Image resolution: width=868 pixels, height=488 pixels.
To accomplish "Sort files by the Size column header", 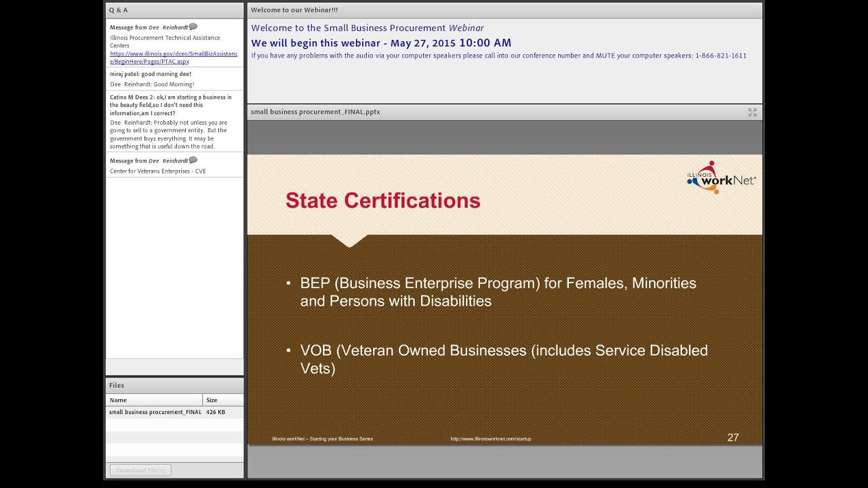I will (223, 400).
